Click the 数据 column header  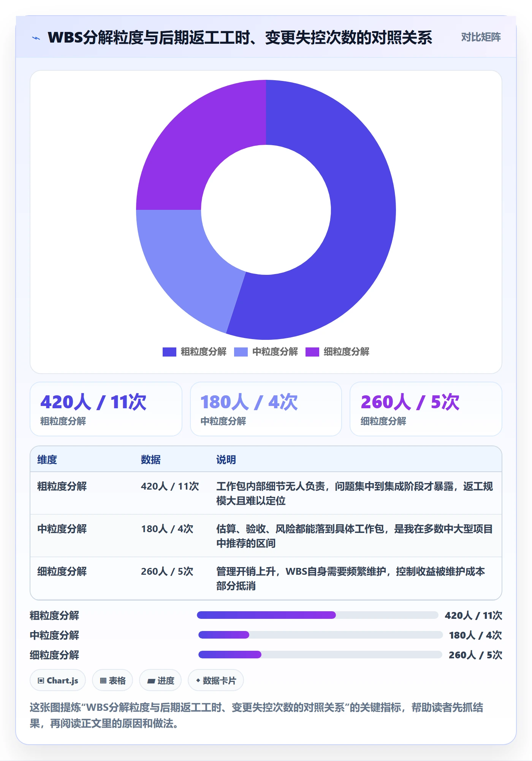click(150, 460)
